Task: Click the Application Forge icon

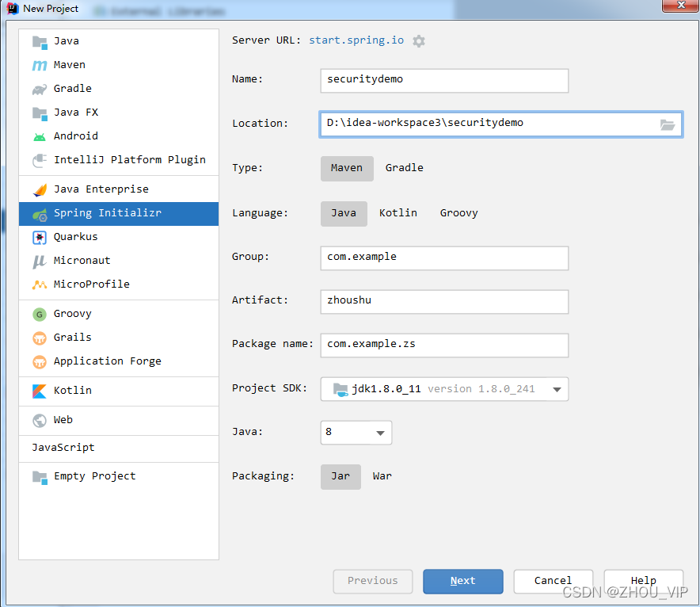Action: tap(40, 362)
